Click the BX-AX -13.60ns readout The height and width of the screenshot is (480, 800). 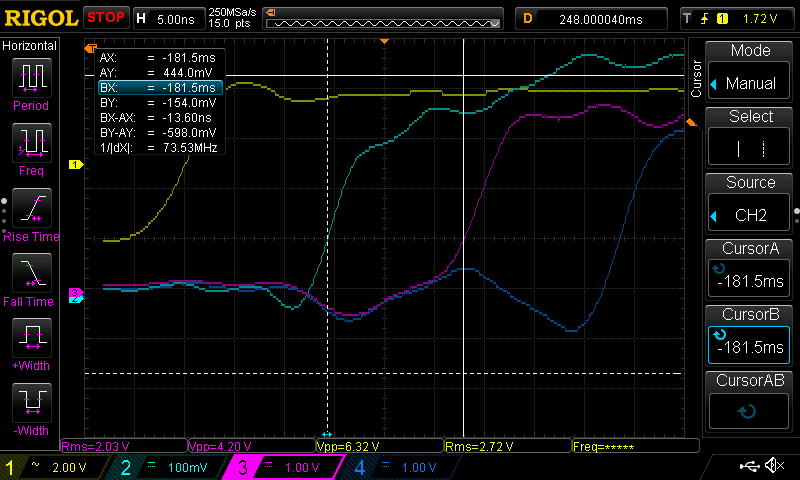[156, 118]
